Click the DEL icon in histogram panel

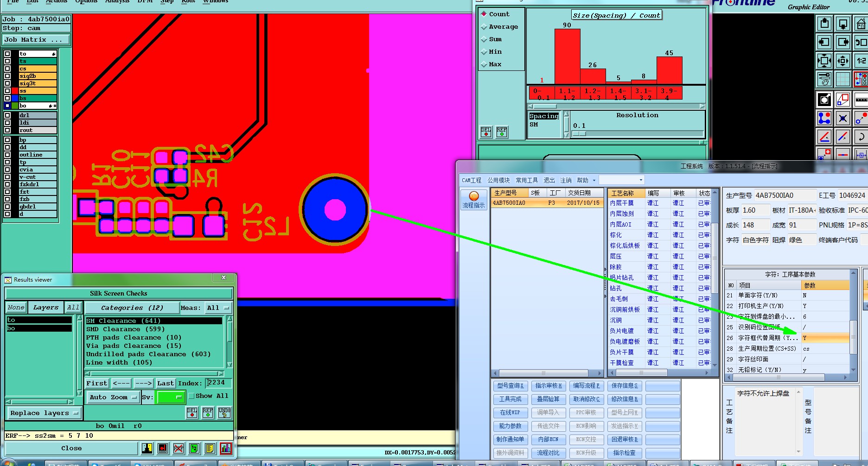coord(486,132)
